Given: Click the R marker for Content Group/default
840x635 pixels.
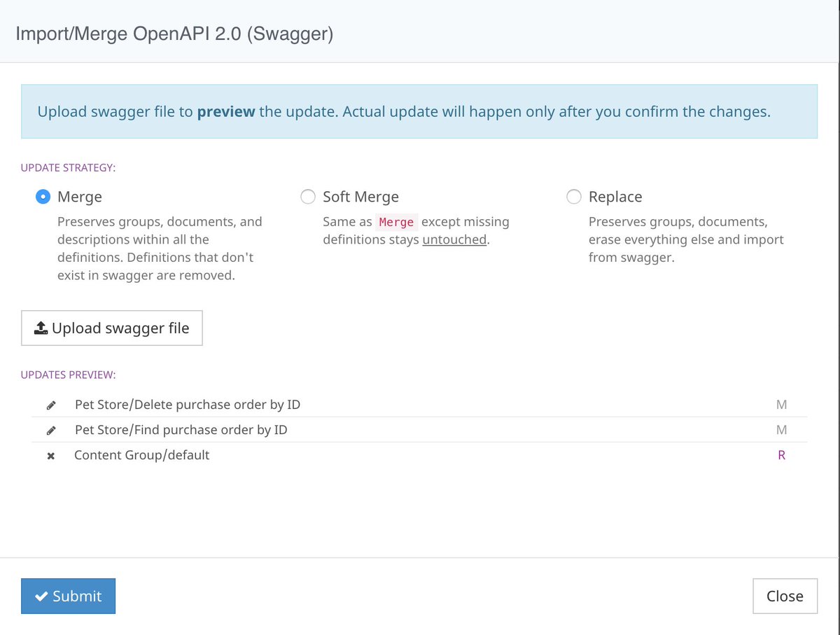Looking at the screenshot, I should tap(782, 455).
